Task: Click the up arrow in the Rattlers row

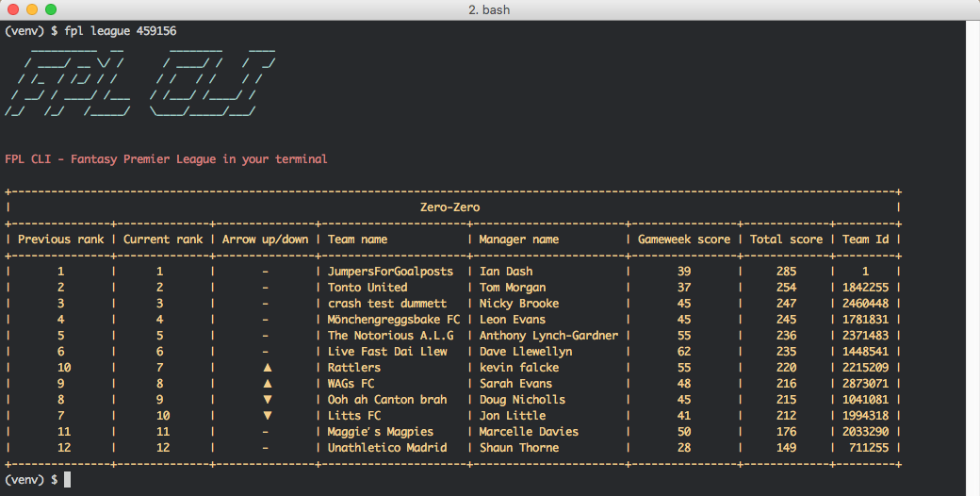Action: tap(267, 368)
